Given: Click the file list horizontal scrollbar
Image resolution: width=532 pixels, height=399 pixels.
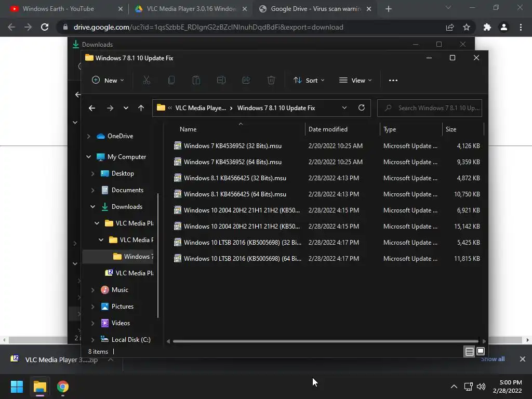Looking at the screenshot, I should pos(326,341).
